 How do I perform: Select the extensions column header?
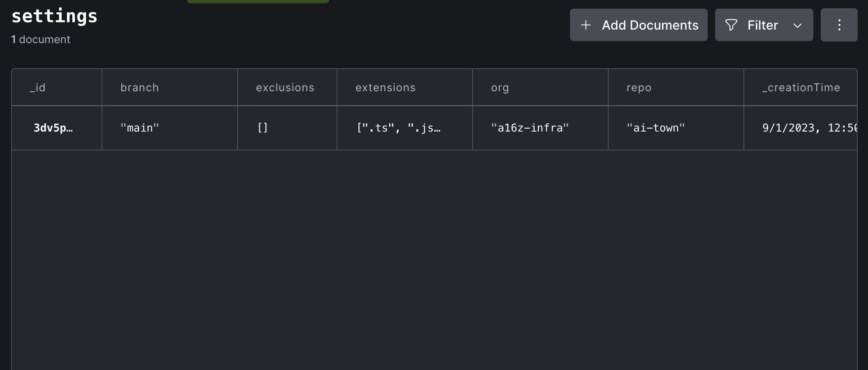(x=385, y=88)
